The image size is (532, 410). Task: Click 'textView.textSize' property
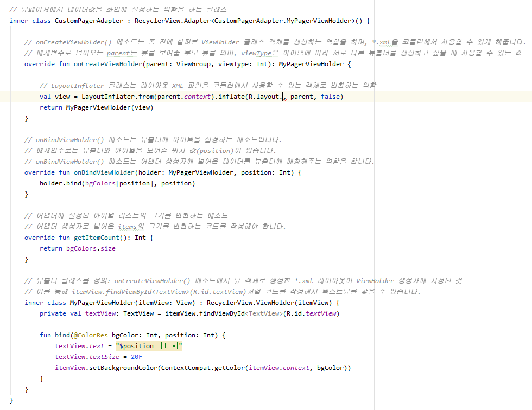tap(87, 357)
